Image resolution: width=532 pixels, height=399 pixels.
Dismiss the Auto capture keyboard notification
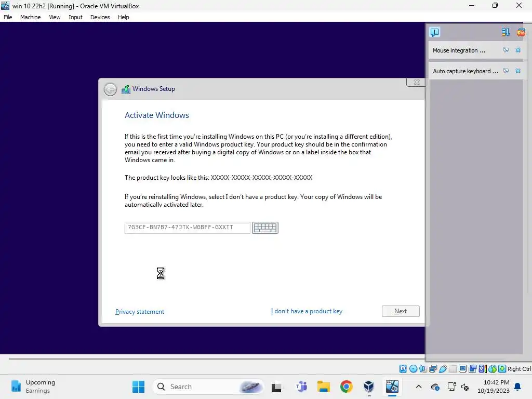(518, 71)
